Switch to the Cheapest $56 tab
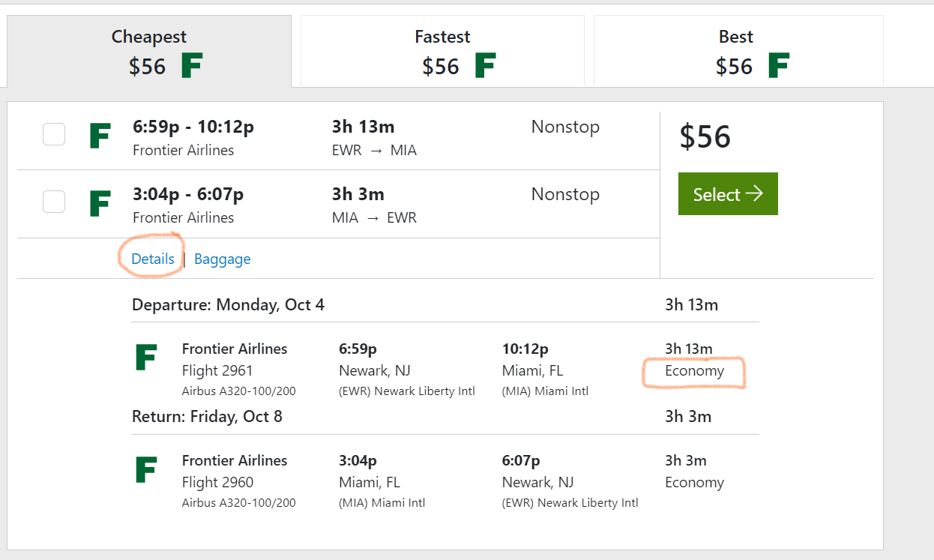Image resolution: width=934 pixels, height=560 pixels. pos(149,51)
